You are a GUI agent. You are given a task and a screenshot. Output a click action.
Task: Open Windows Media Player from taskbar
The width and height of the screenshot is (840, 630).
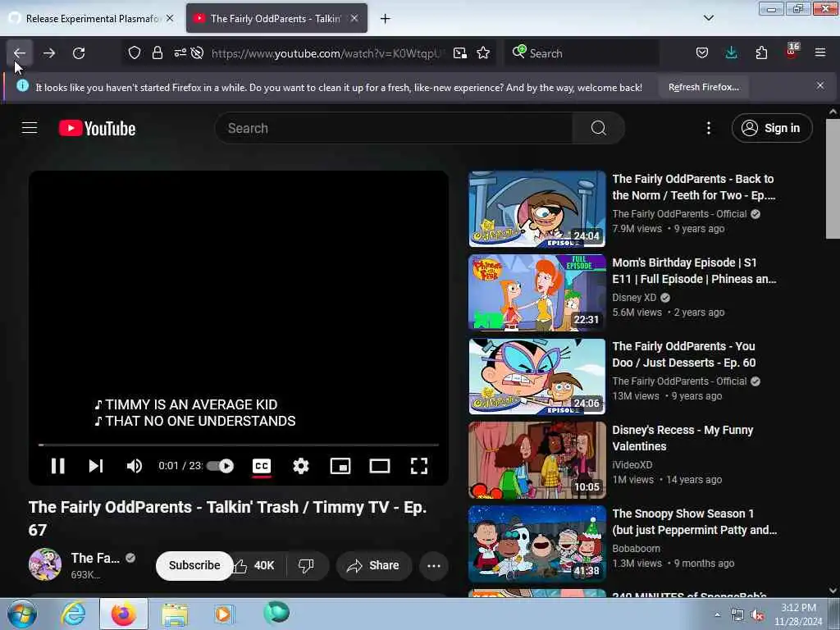(x=223, y=614)
